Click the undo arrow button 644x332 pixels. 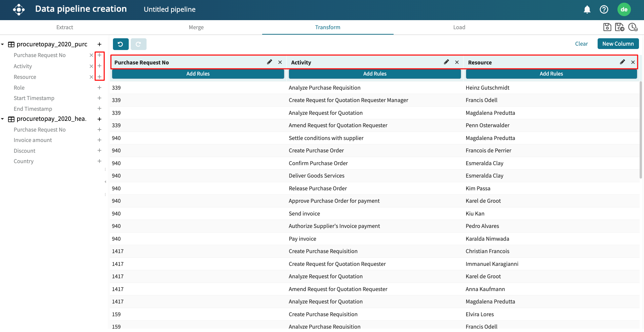(121, 44)
